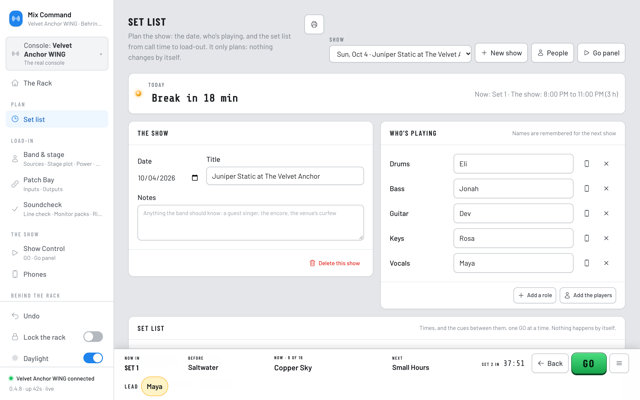
Task: Click the Bass player name field
Action: click(513, 189)
